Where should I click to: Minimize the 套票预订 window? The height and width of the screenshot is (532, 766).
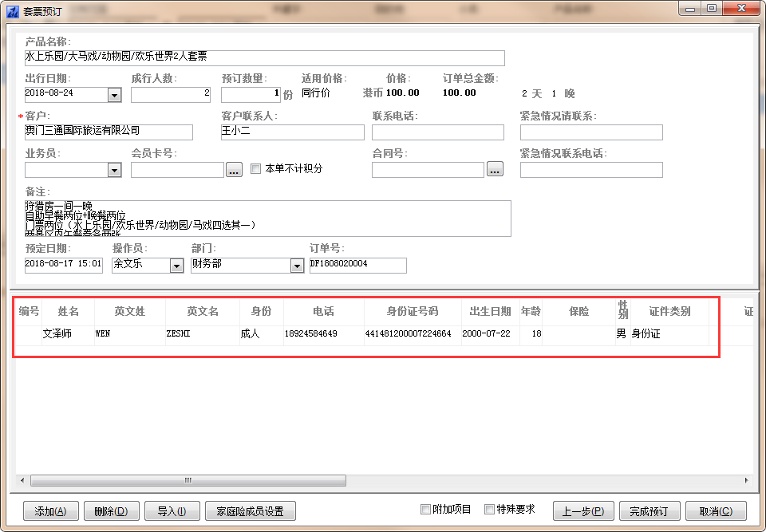(x=690, y=9)
